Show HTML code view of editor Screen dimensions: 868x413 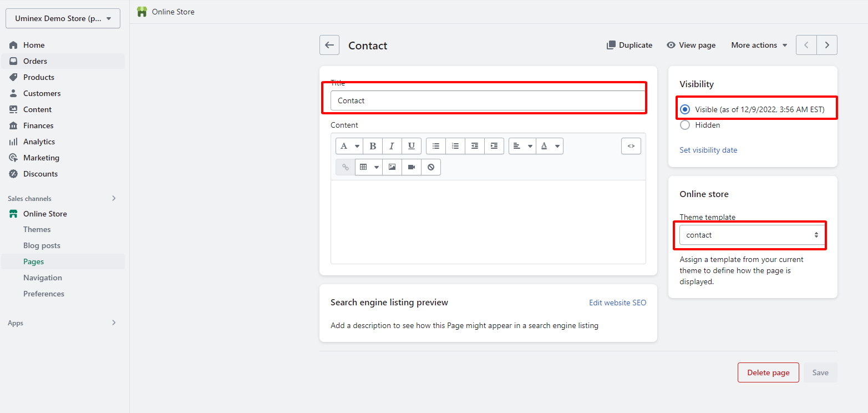click(x=631, y=146)
